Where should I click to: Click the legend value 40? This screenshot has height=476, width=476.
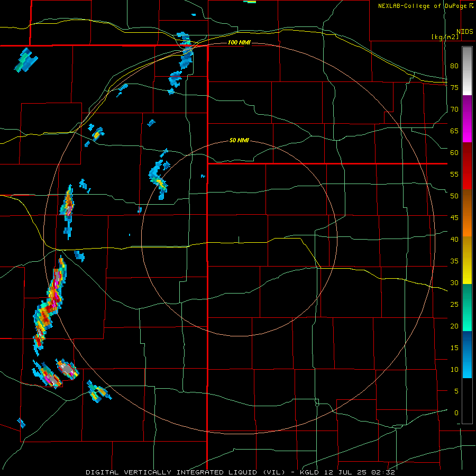[454, 239]
